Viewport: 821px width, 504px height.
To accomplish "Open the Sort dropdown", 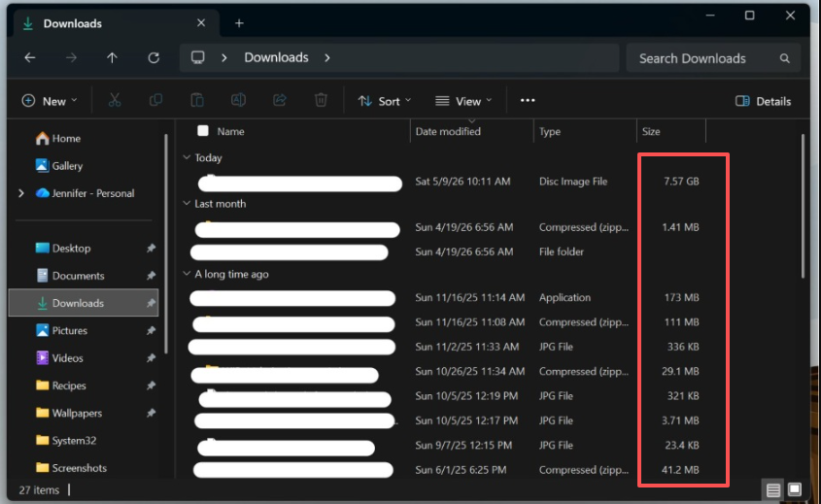I will (x=385, y=101).
